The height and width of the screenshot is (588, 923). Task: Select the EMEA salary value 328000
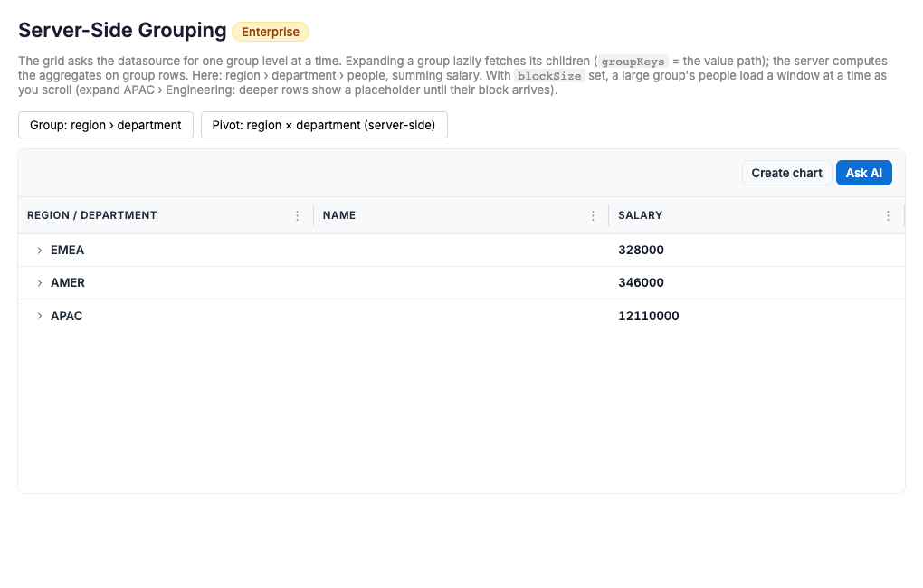pyautogui.click(x=641, y=251)
